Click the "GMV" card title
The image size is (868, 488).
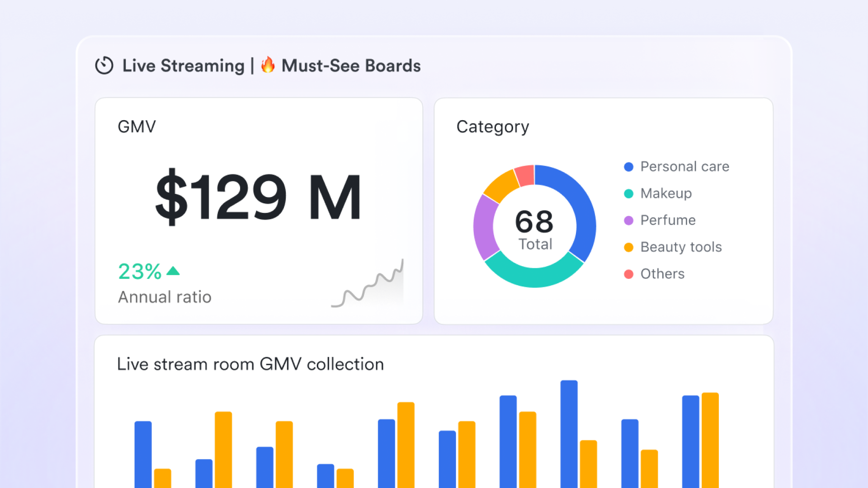click(137, 127)
